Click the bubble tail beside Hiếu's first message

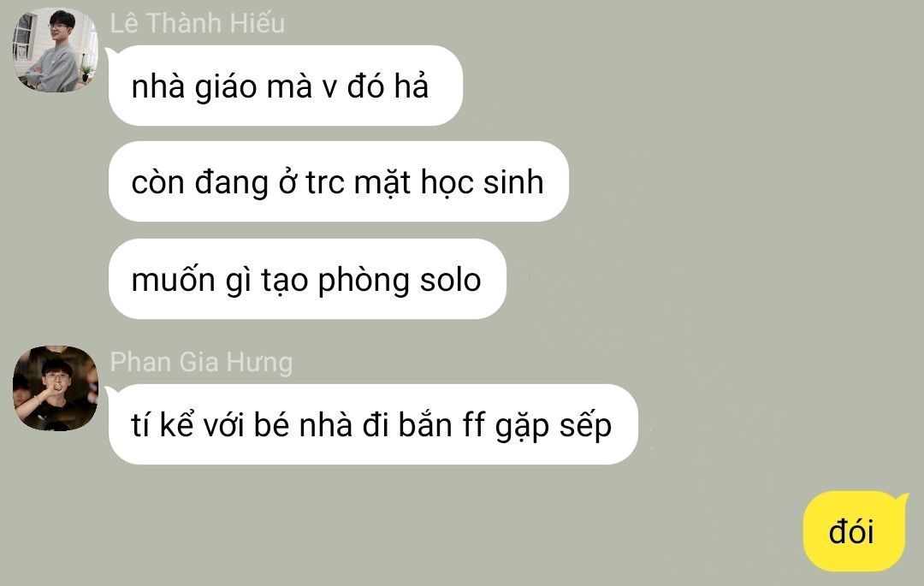[109, 54]
